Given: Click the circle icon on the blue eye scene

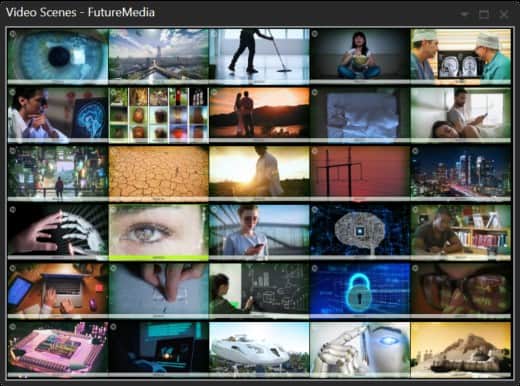Looking at the screenshot, I should (13, 34).
